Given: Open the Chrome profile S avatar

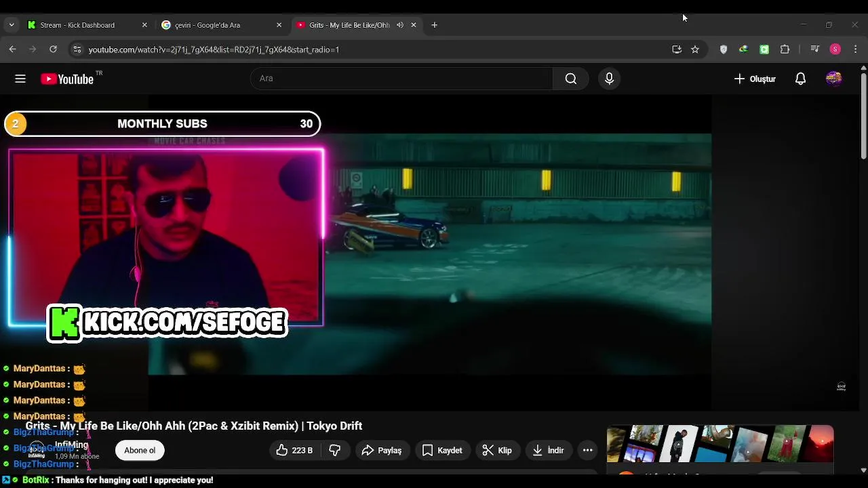Looking at the screenshot, I should [x=835, y=49].
